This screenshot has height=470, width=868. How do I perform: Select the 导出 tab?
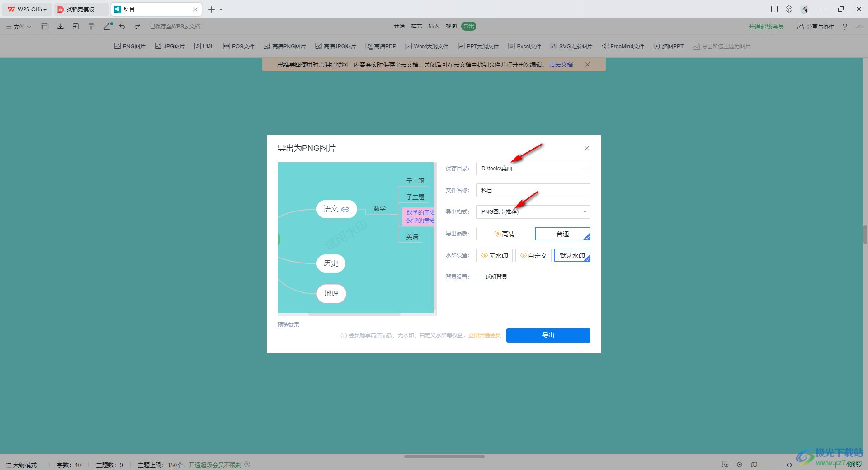(469, 26)
